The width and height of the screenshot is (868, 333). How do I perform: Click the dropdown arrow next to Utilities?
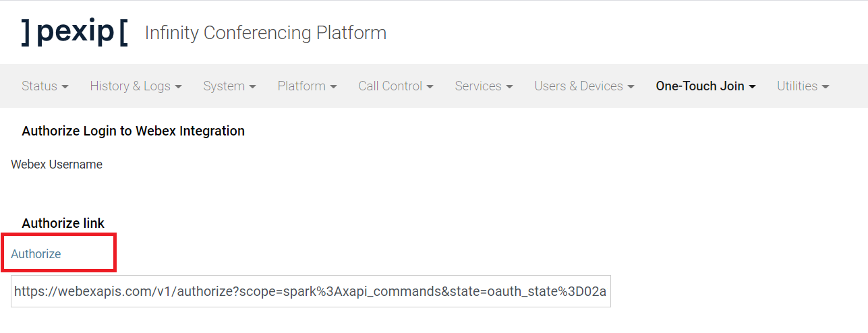pyautogui.click(x=826, y=87)
